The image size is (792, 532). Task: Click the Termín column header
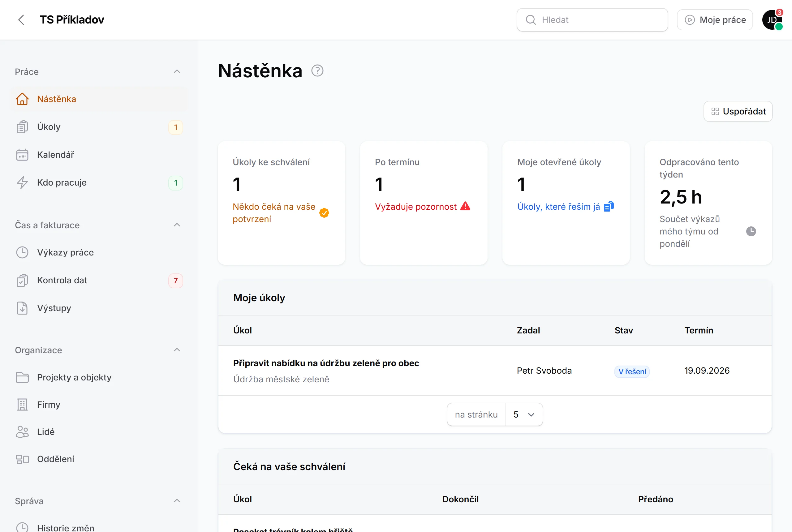click(x=699, y=330)
